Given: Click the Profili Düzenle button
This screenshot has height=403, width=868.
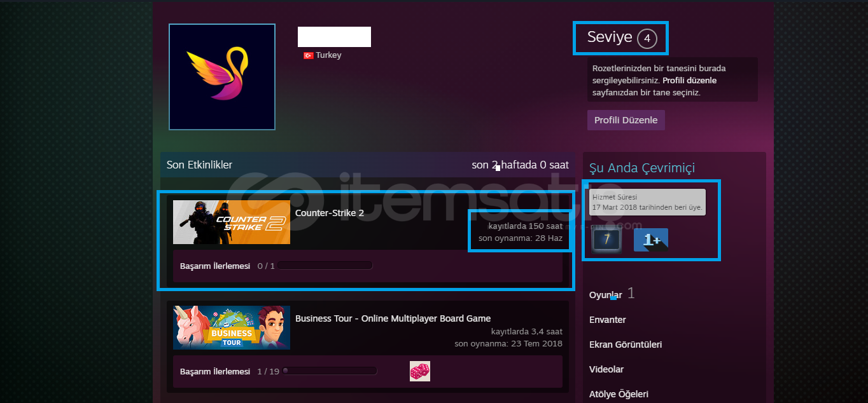Looking at the screenshot, I should pyautogui.click(x=626, y=120).
